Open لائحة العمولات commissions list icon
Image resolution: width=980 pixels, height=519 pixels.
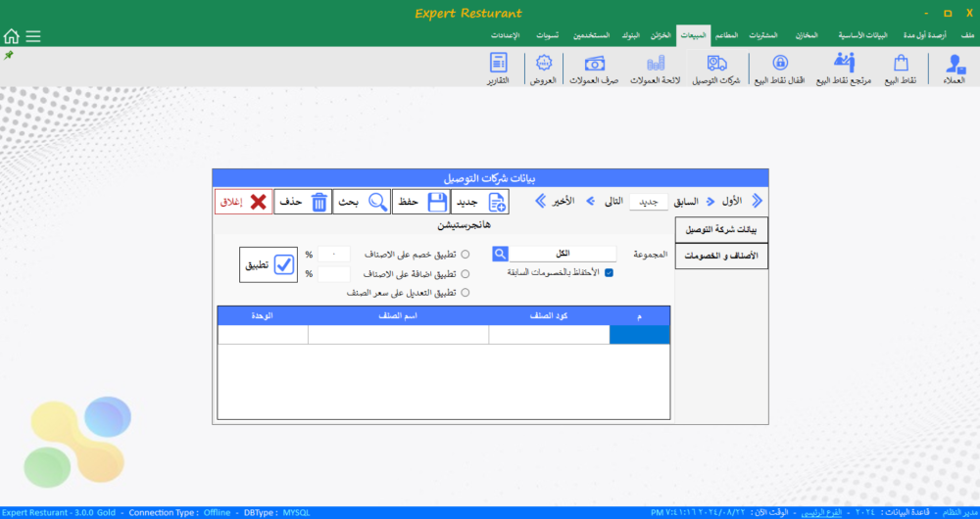657,70
